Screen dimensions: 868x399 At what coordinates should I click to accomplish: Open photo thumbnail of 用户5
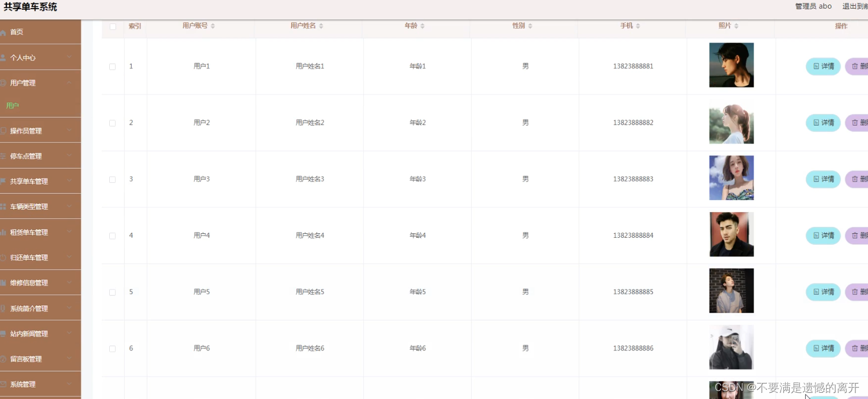coord(731,291)
